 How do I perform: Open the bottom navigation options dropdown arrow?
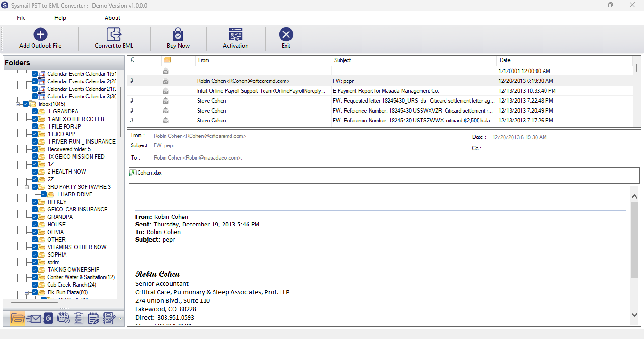tap(120, 319)
